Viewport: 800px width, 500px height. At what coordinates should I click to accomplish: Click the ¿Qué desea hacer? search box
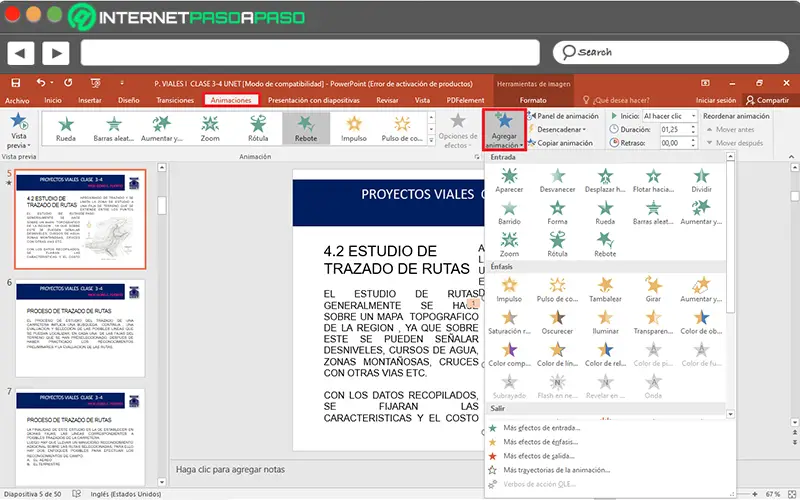tap(616, 101)
